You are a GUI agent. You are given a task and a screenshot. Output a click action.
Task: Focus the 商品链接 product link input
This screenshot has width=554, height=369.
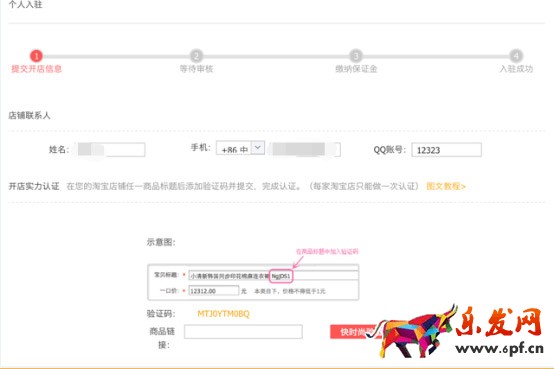[243, 332]
